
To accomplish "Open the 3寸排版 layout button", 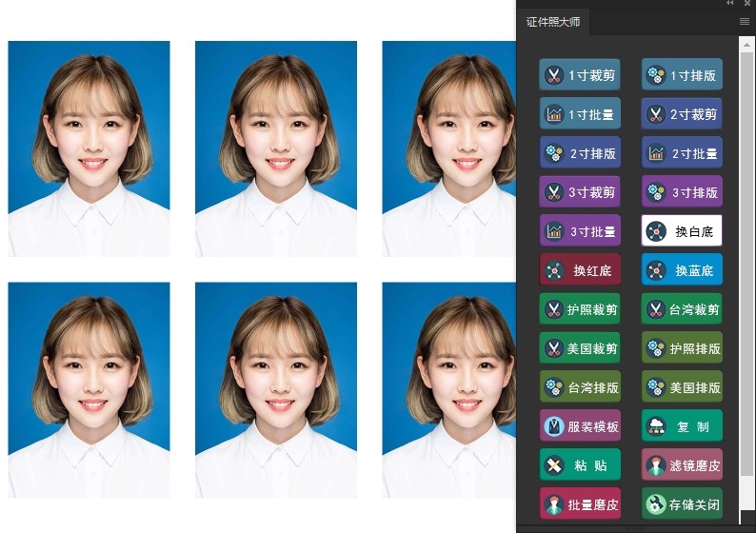I will (x=682, y=192).
